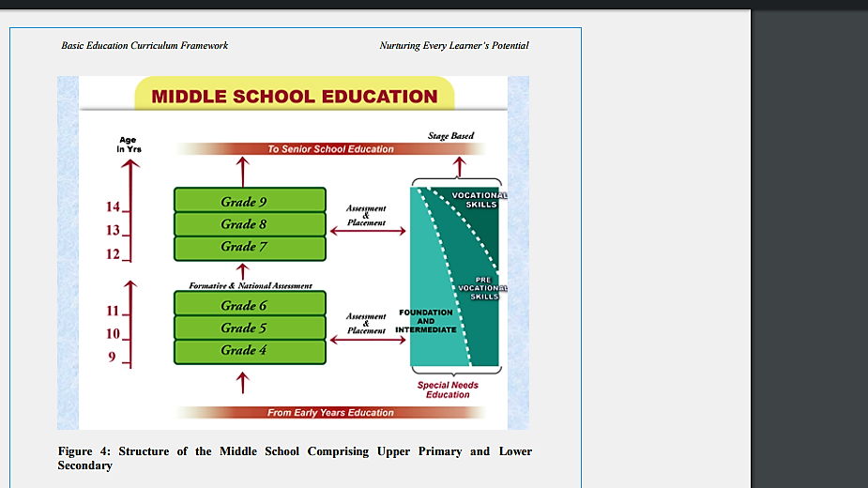Click the Grade 7 green box
868x488 pixels.
tap(250, 247)
